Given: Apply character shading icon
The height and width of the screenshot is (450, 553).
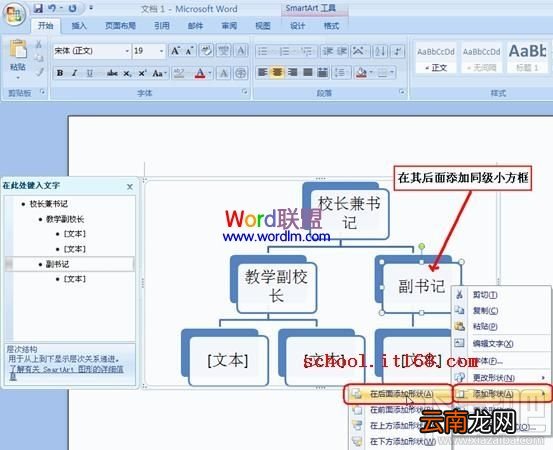Looking at the screenshot, I should coord(223,73).
